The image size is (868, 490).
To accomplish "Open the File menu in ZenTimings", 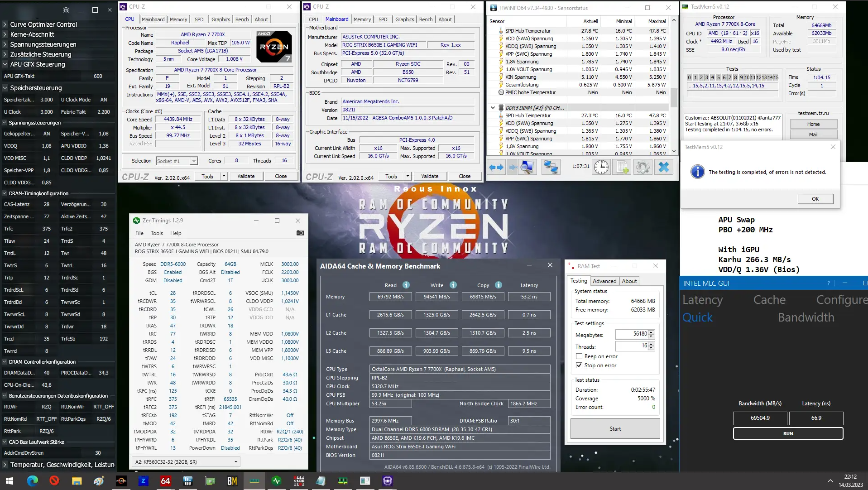I will click(139, 233).
